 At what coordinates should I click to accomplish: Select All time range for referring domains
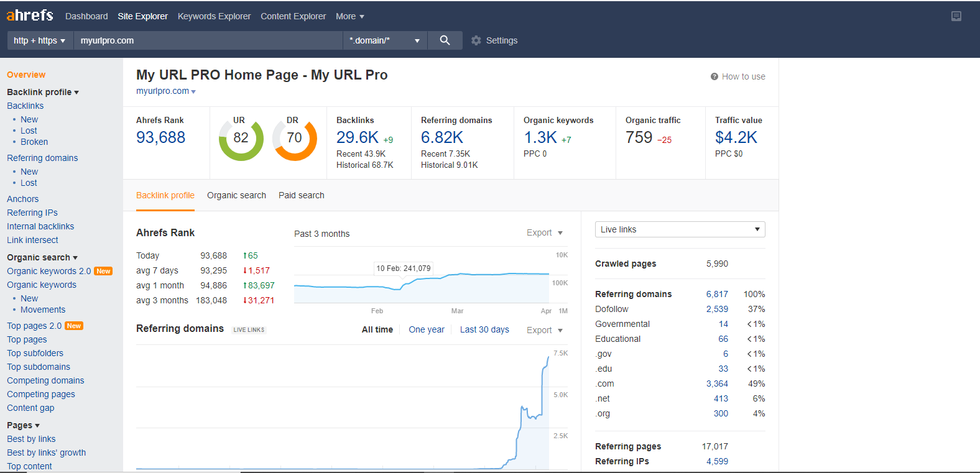pyautogui.click(x=377, y=329)
